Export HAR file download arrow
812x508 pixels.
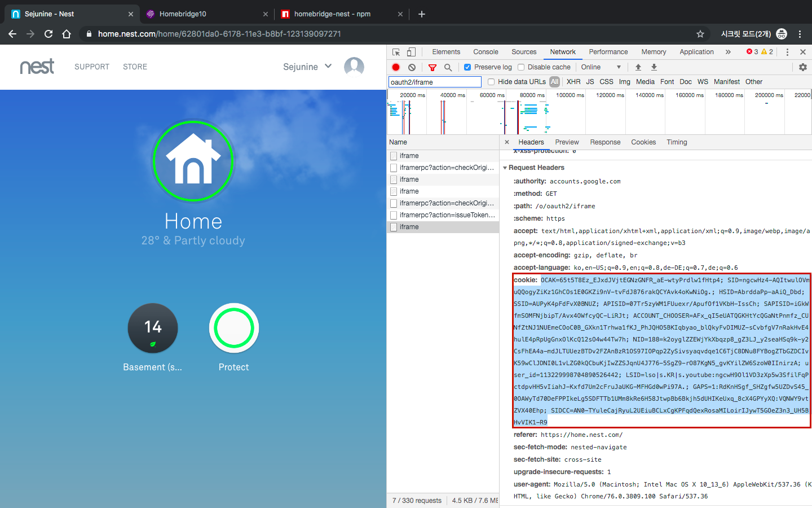pos(654,67)
